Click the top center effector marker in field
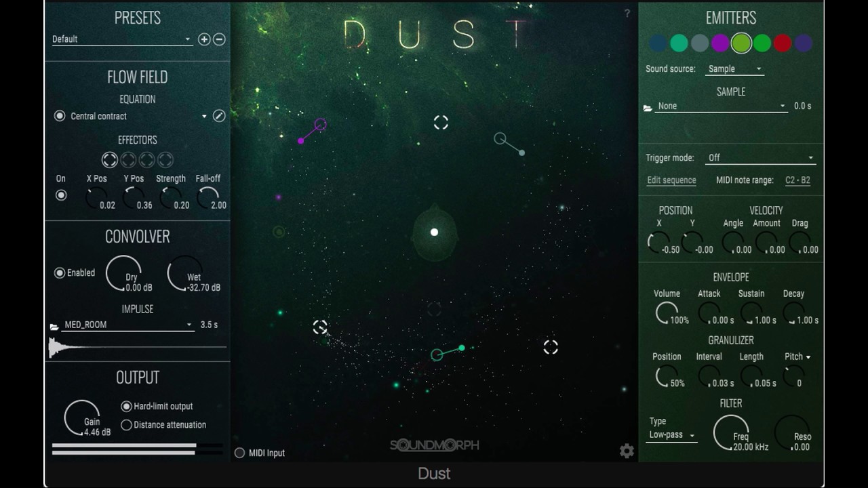This screenshot has width=868, height=488. click(441, 122)
